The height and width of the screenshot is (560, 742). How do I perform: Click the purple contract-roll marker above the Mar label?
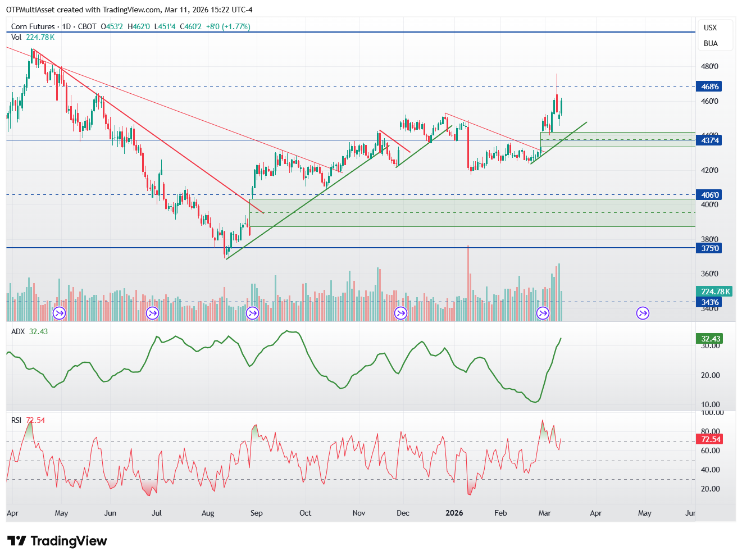pyautogui.click(x=543, y=313)
